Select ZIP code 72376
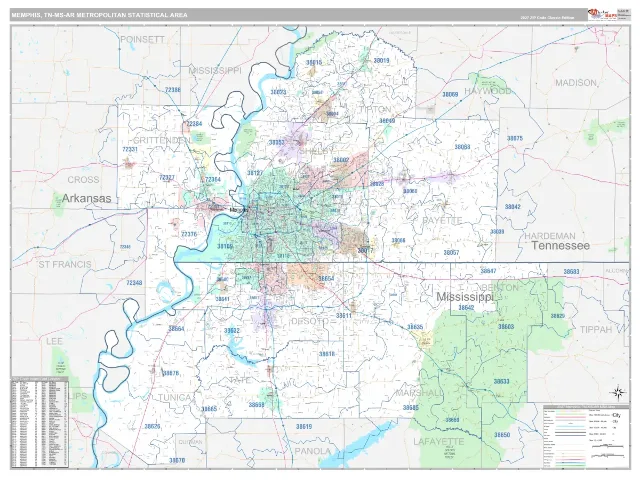The height and width of the screenshot is (480, 640). [189, 234]
